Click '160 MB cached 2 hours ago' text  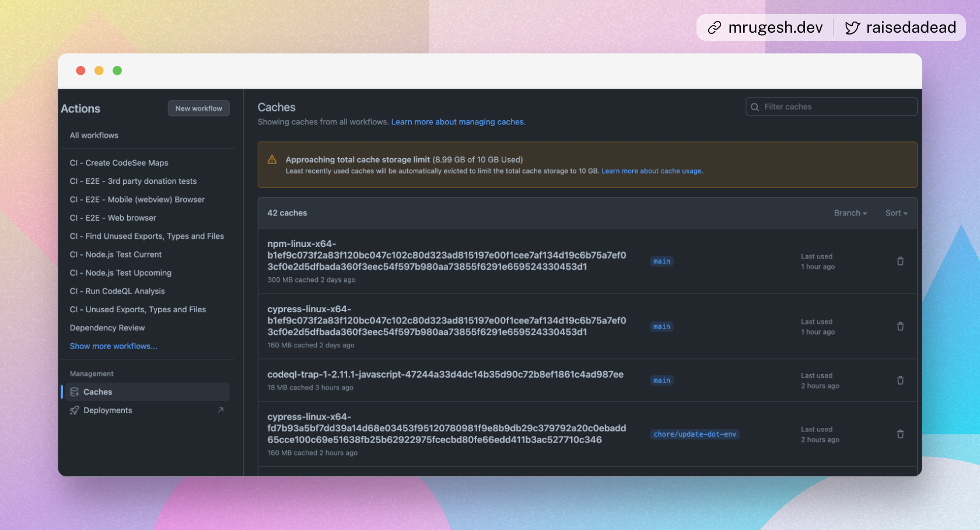click(313, 453)
